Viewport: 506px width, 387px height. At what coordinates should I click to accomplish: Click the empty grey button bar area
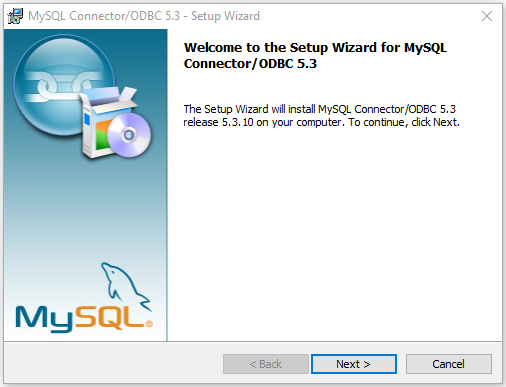pyautogui.click(x=113, y=363)
